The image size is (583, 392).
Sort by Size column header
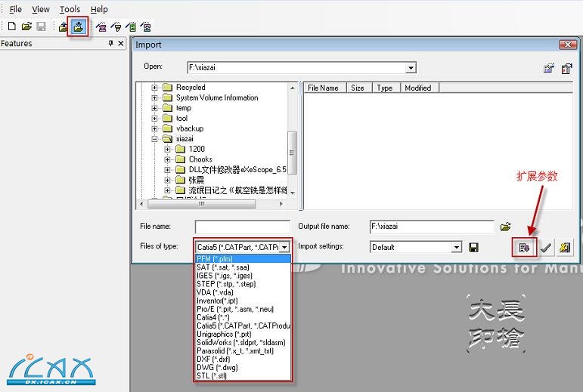tap(358, 88)
